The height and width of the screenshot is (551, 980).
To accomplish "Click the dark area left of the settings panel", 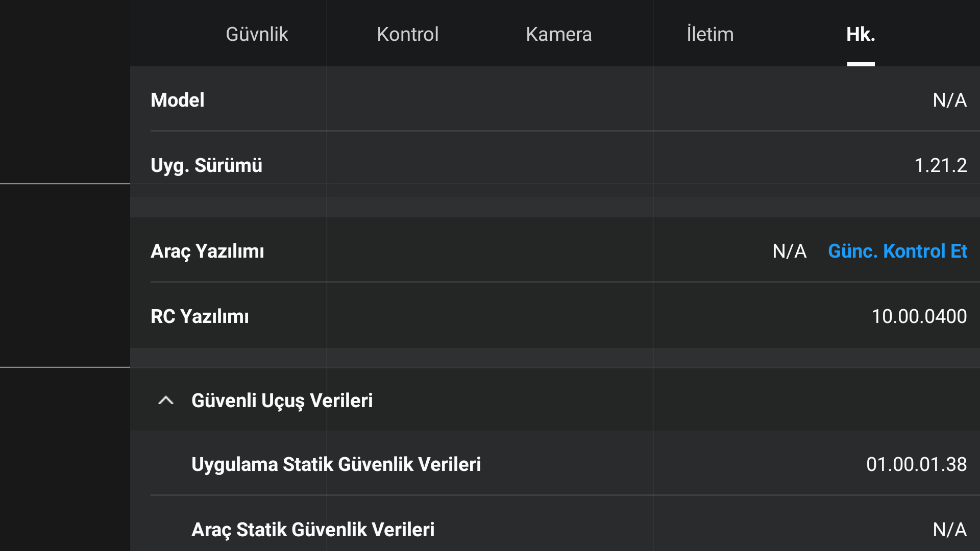I will tap(65, 275).
